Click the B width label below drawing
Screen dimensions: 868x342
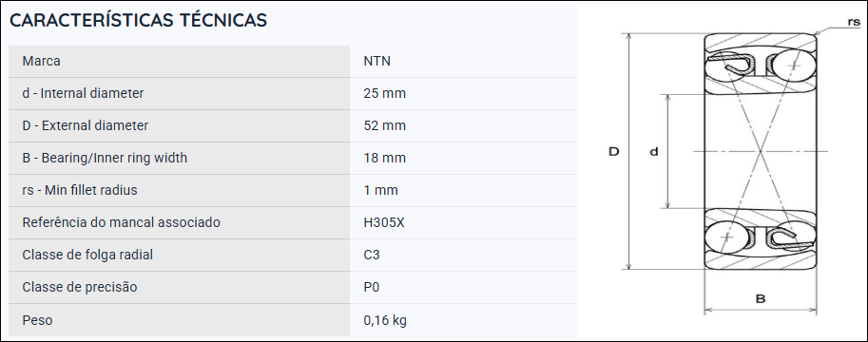pyautogui.click(x=761, y=299)
